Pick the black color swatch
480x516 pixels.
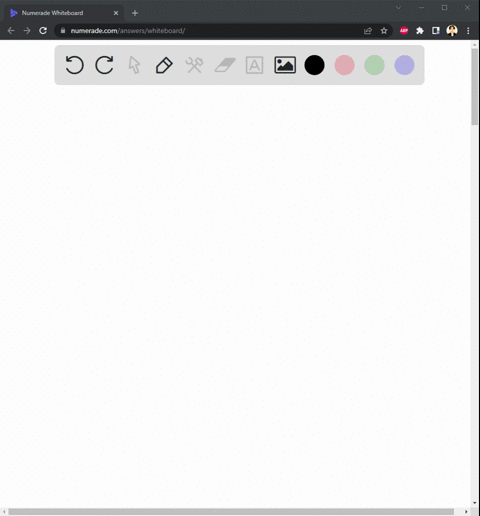314,65
